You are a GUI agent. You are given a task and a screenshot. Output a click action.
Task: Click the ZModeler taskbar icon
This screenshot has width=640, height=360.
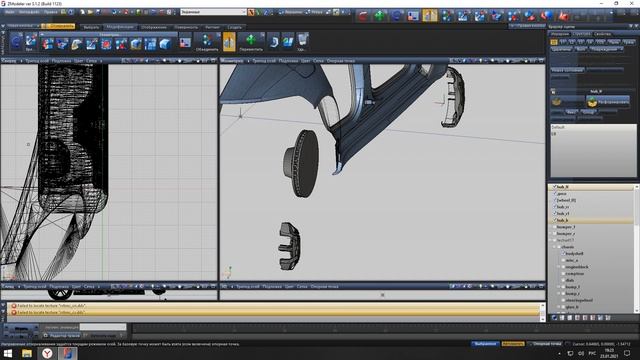tap(68, 353)
